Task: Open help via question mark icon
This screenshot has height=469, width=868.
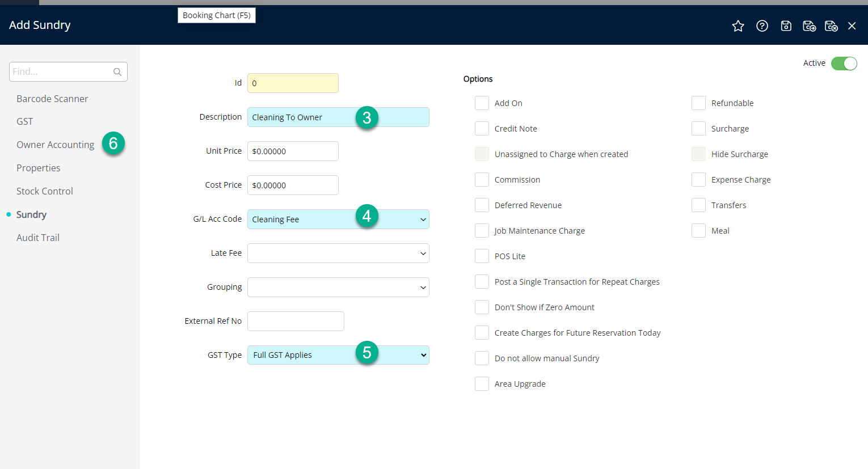Action: (762, 26)
